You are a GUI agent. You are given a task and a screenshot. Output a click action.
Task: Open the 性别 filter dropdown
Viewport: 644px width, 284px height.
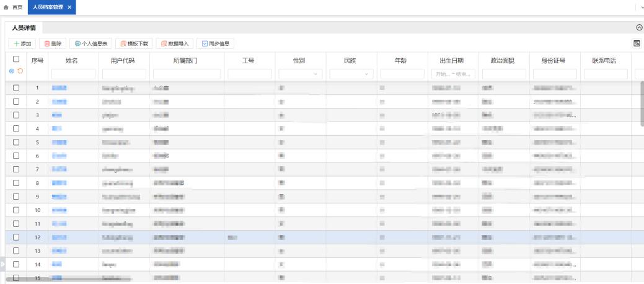coord(301,74)
